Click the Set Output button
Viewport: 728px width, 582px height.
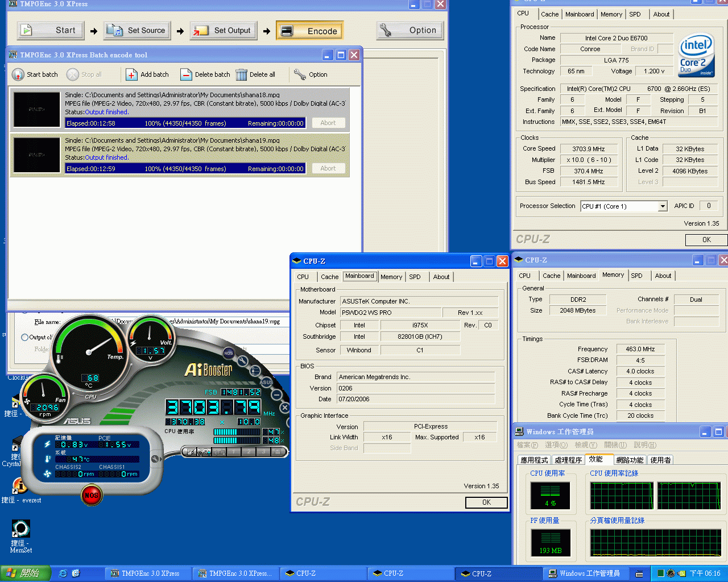click(224, 30)
